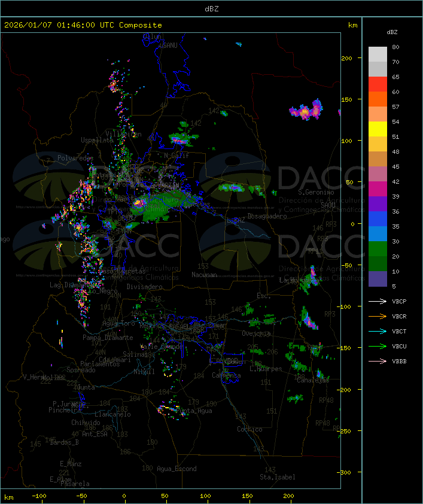Click the Agua_Toro map label

pos(118,324)
